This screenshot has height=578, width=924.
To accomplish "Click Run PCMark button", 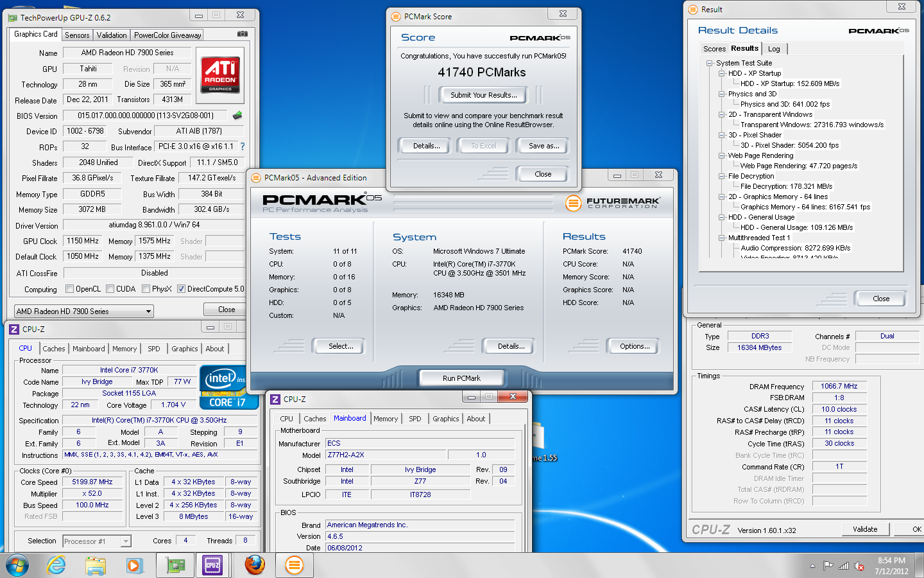I will click(x=461, y=378).
